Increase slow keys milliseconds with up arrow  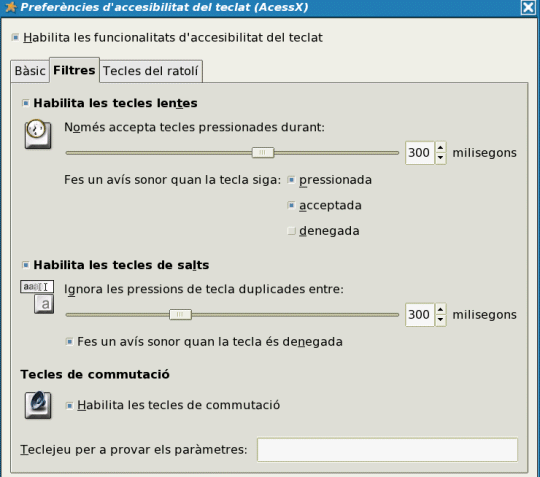tap(440, 147)
